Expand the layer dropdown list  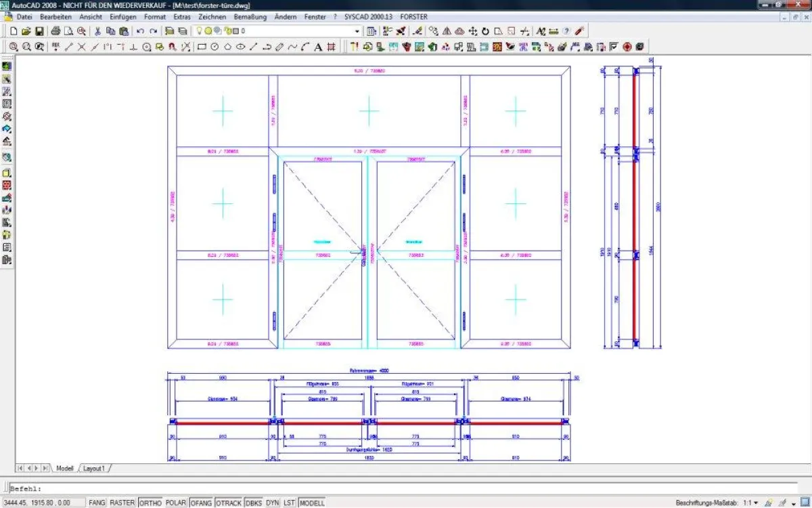pyautogui.click(x=357, y=31)
